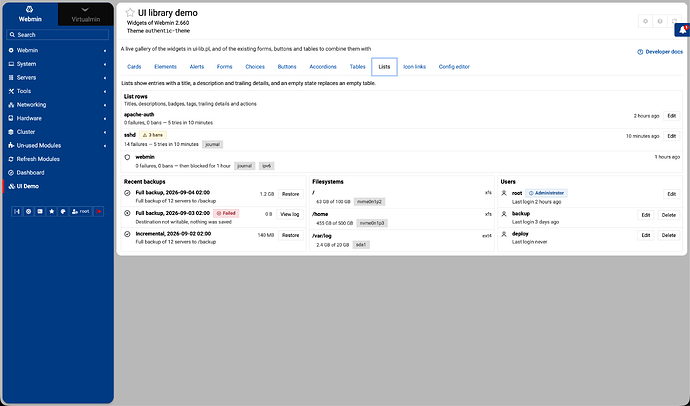Switch to the Virtualmin sidebar tab
This screenshot has height=406, width=690.
click(85, 15)
